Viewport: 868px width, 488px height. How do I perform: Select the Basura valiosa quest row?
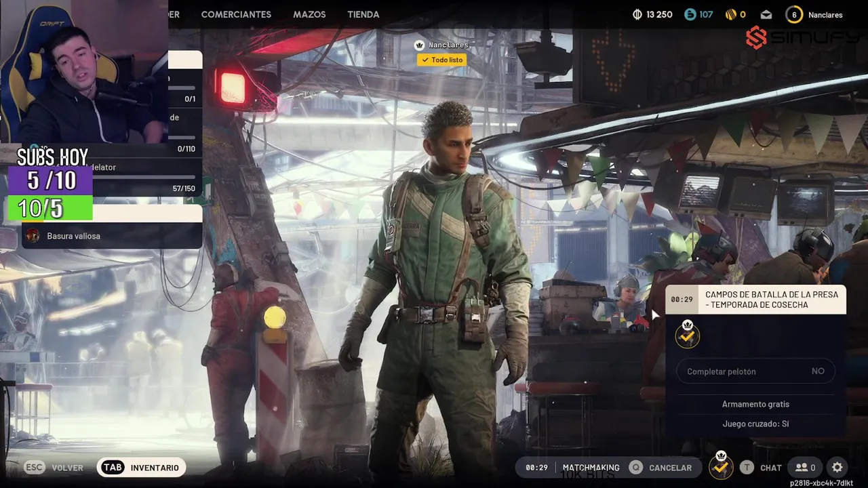112,236
